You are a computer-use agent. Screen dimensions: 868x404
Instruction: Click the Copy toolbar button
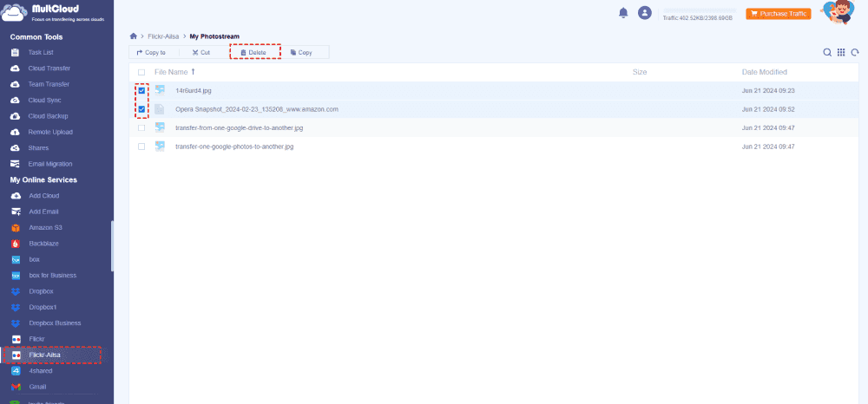click(302, 53)
